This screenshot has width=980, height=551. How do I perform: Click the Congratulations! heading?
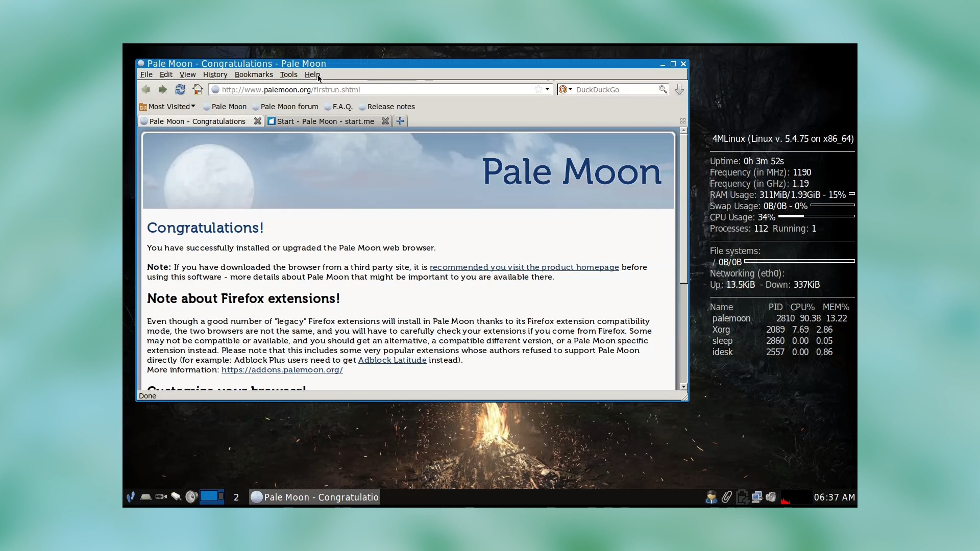click(205, 228)
